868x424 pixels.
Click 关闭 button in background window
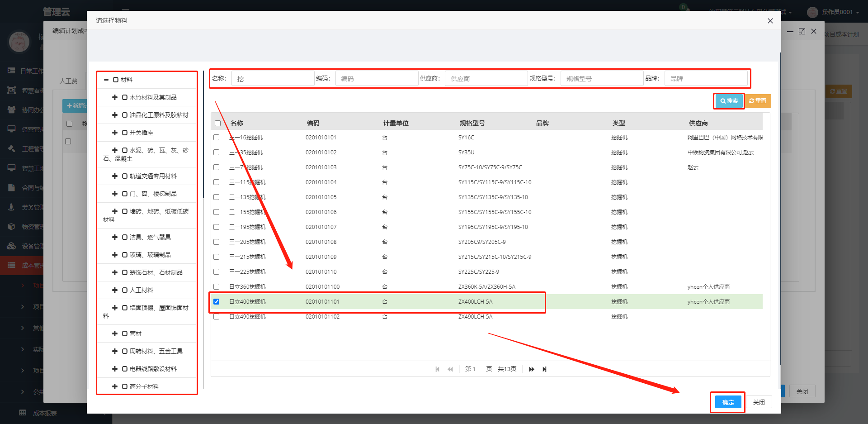802,391
